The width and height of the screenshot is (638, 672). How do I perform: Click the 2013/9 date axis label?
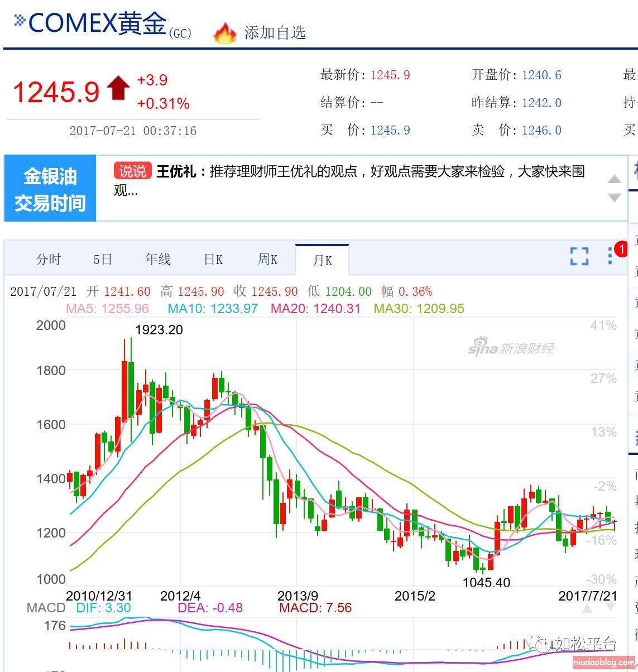[x=298, y=596]
